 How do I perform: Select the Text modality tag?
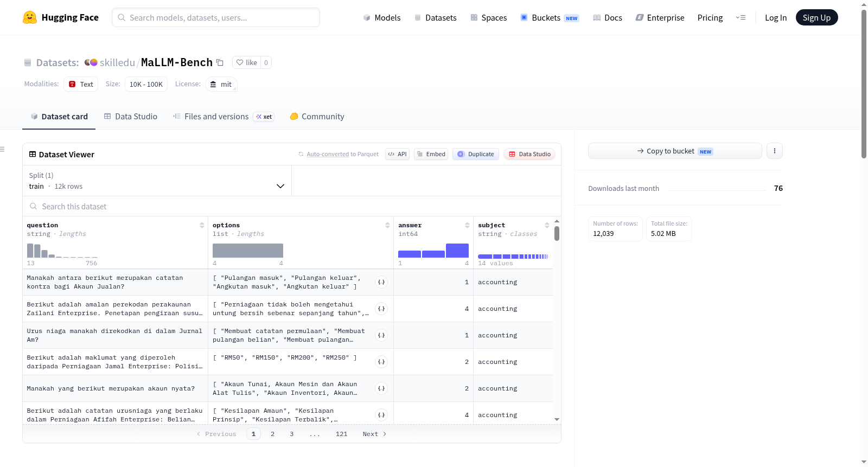point(81,84)
